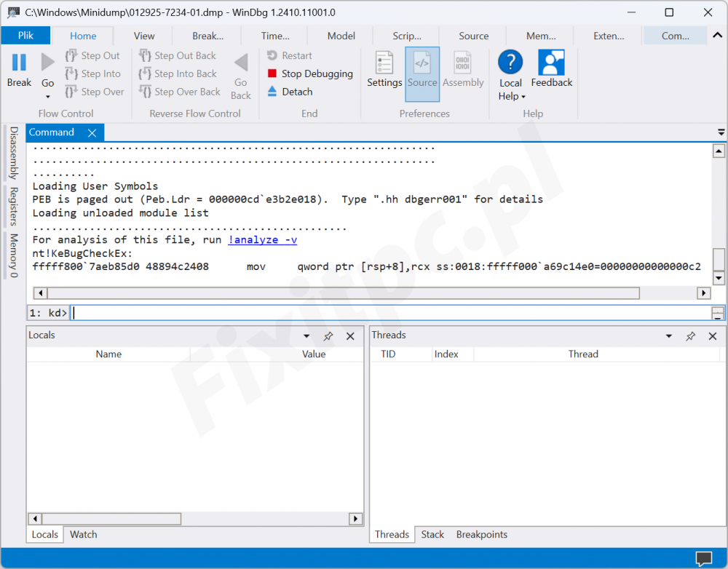
Task: Close the Threads panel
Action: (x=713, y=336)
